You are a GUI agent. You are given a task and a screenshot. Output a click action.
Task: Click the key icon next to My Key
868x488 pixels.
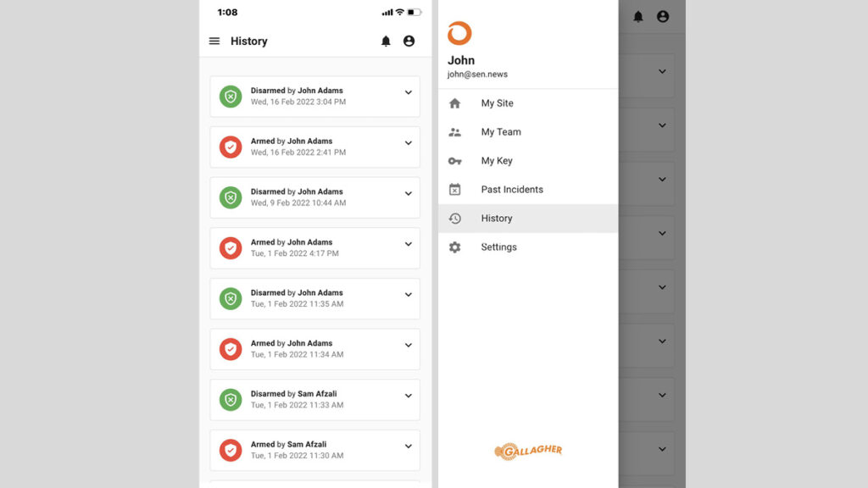[x=455, y=161]
